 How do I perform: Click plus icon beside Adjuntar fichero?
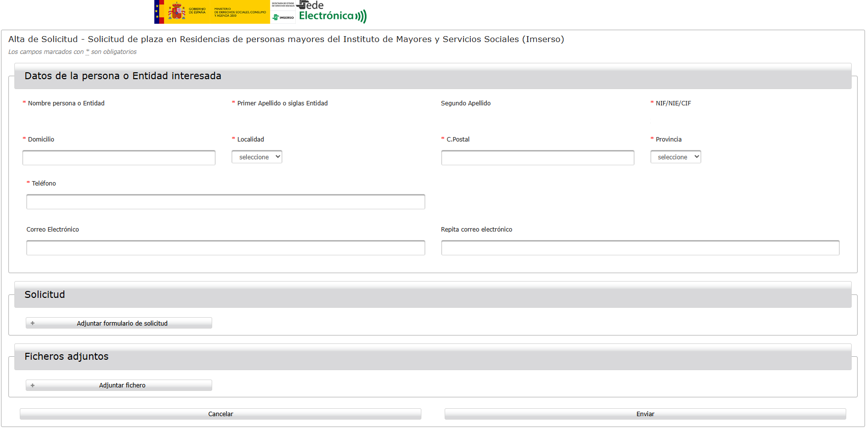(33, 385)
